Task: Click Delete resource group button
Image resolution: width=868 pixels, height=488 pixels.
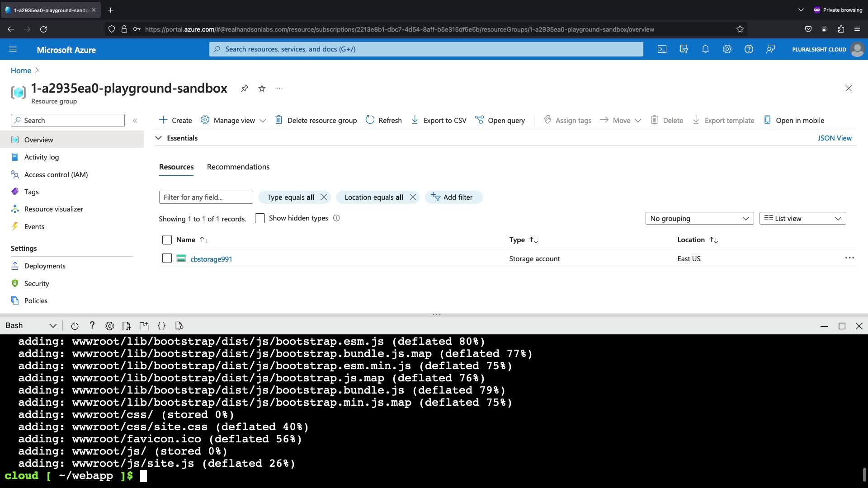Action: coord(316,120)
